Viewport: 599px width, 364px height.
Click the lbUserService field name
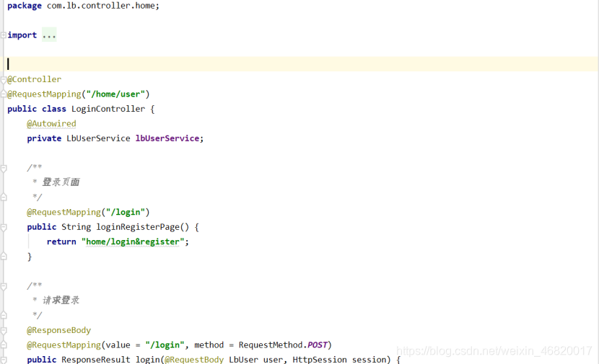(x=167, y=138)
